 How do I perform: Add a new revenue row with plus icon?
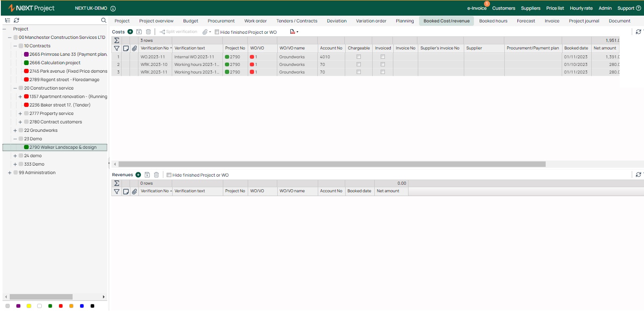click(138, 175)
